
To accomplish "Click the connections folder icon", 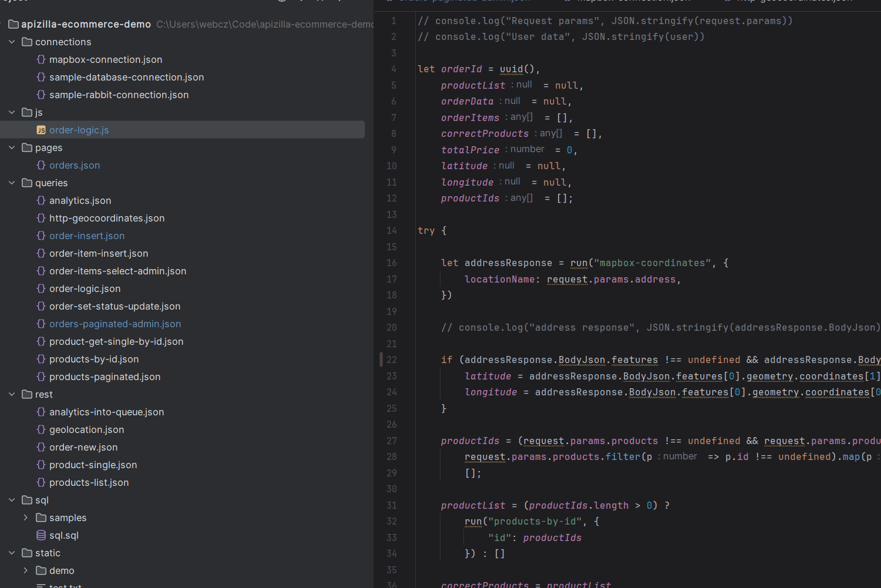I will (27, 42).
